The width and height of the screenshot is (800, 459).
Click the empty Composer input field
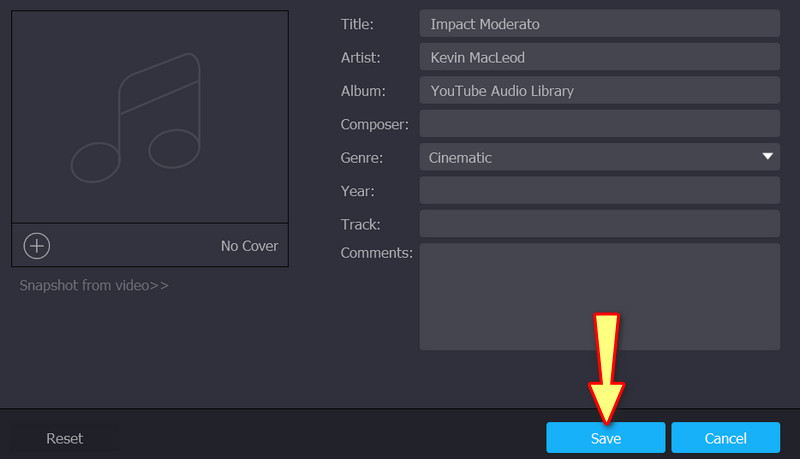[x=598, y=124]
